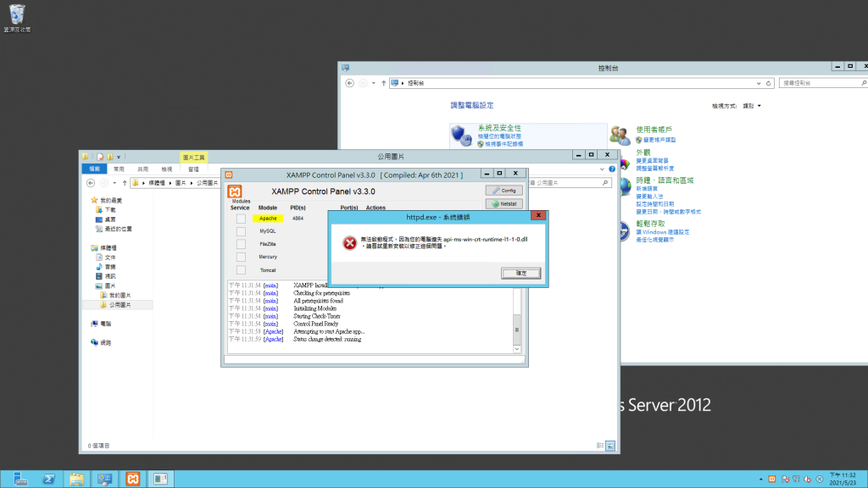Image resolution: width=868 pixels, height=488 pixels.
Task: Close the httpd.exe system error dialog
Action: (538, 215)
